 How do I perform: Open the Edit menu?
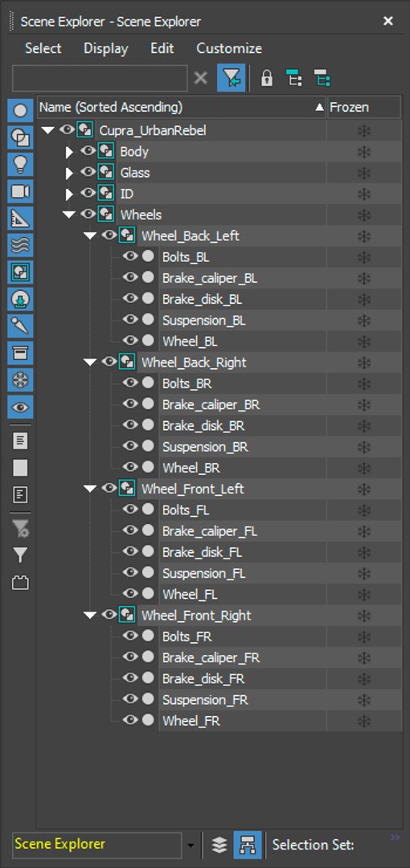pos(162,48)
